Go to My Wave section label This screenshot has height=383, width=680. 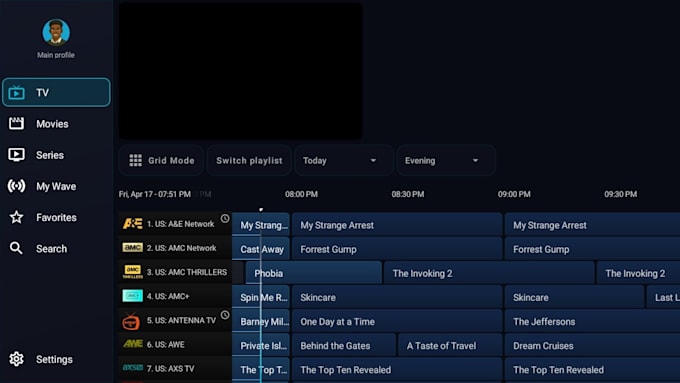(x=56, y=187)
